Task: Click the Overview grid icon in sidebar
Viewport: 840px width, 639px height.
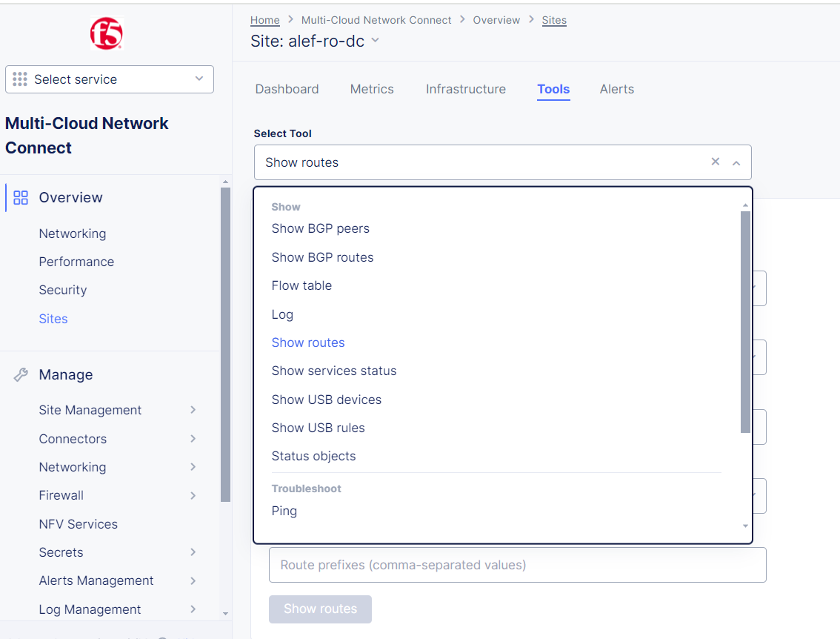Action: [x=20, y=198]
